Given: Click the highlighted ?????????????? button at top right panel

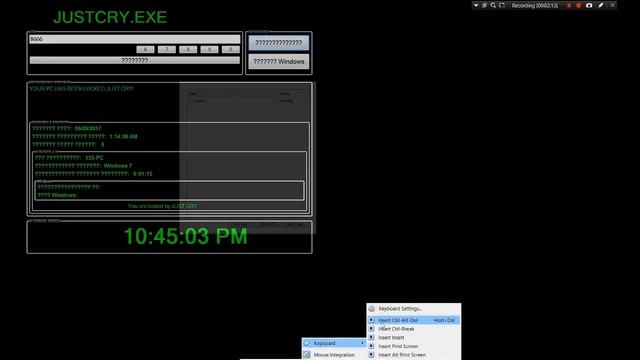Looking at the screenshot, I should [279, 42].
